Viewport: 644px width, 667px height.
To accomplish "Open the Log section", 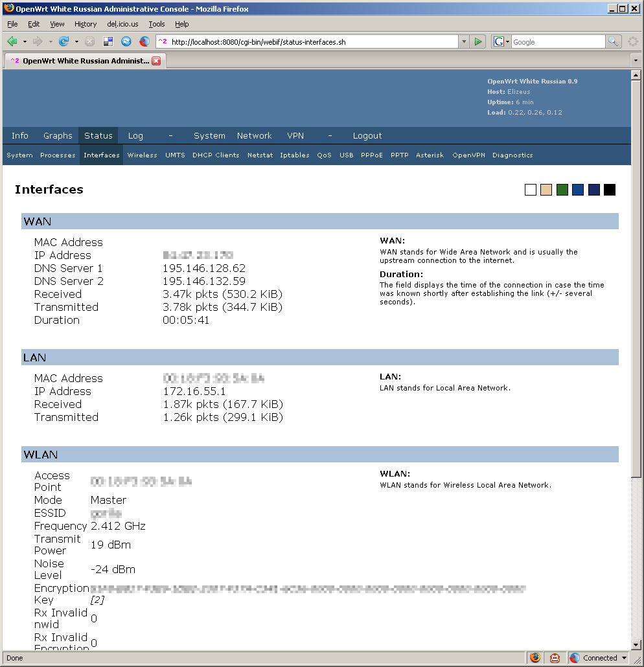I will [x=135, y=136].
